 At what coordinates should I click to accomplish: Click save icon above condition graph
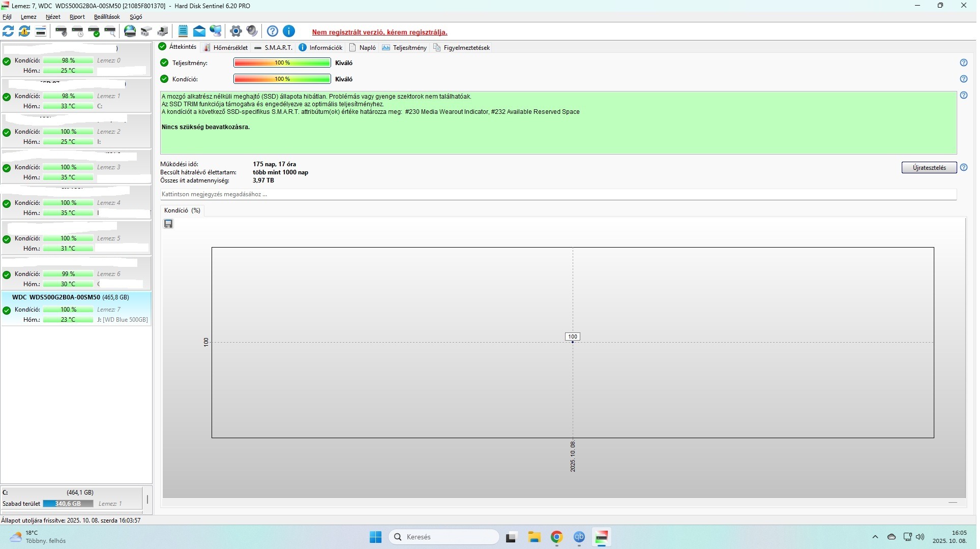pyautogui.click(x=168, y=224)
